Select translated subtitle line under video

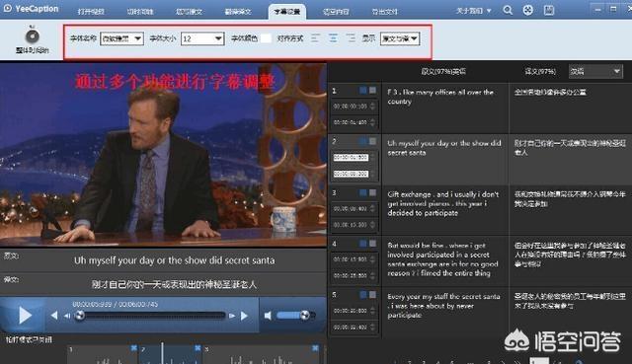174,284
